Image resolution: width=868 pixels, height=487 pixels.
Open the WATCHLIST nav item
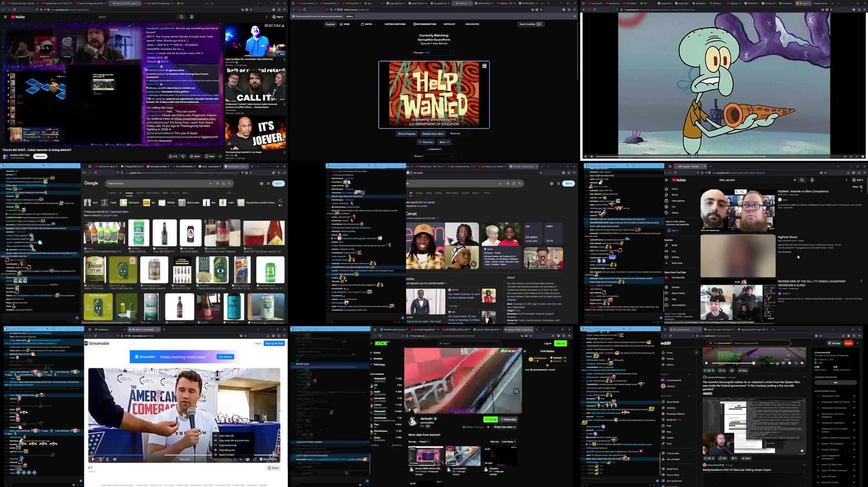point(449,24)
